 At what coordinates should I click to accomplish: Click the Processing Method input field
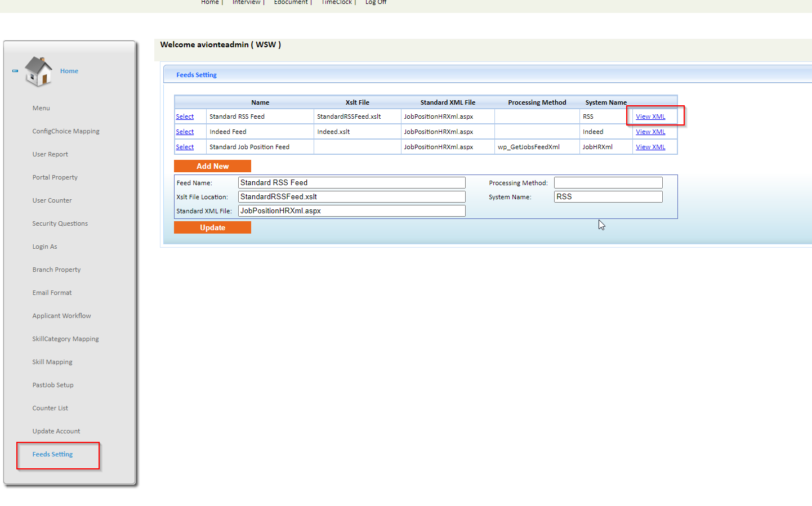(x=608, y=182)
